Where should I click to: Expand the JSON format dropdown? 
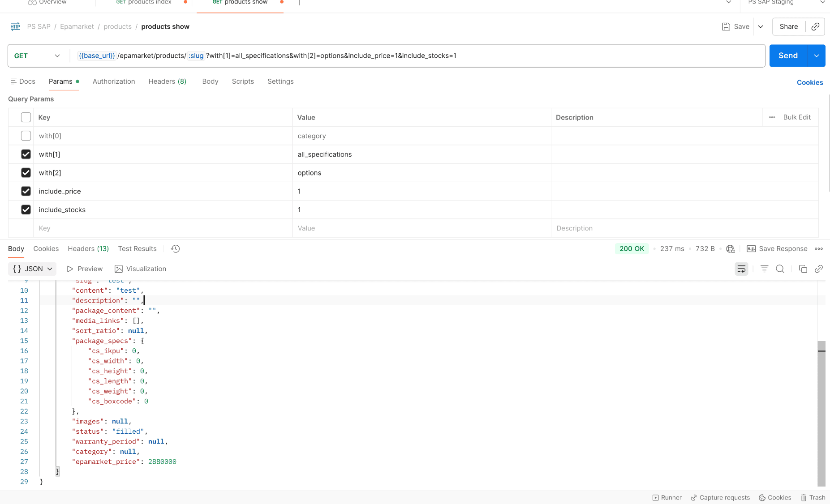pyautogui.click(x=32, y=269)
